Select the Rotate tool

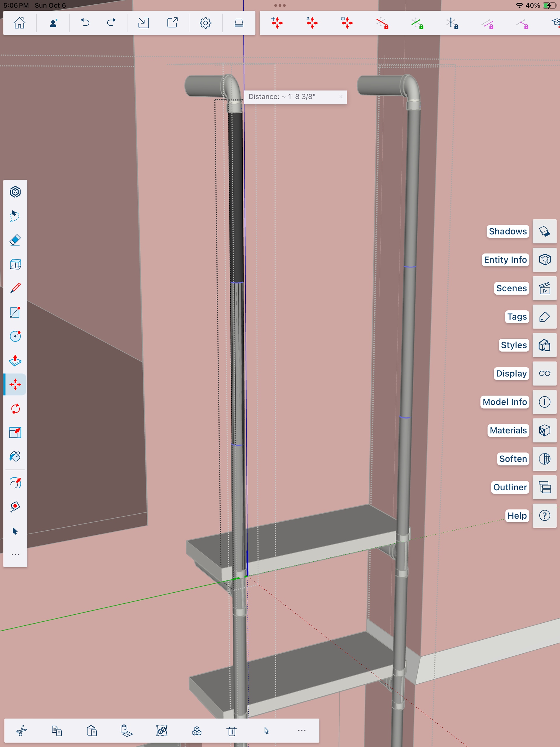(x=15, y=409)
